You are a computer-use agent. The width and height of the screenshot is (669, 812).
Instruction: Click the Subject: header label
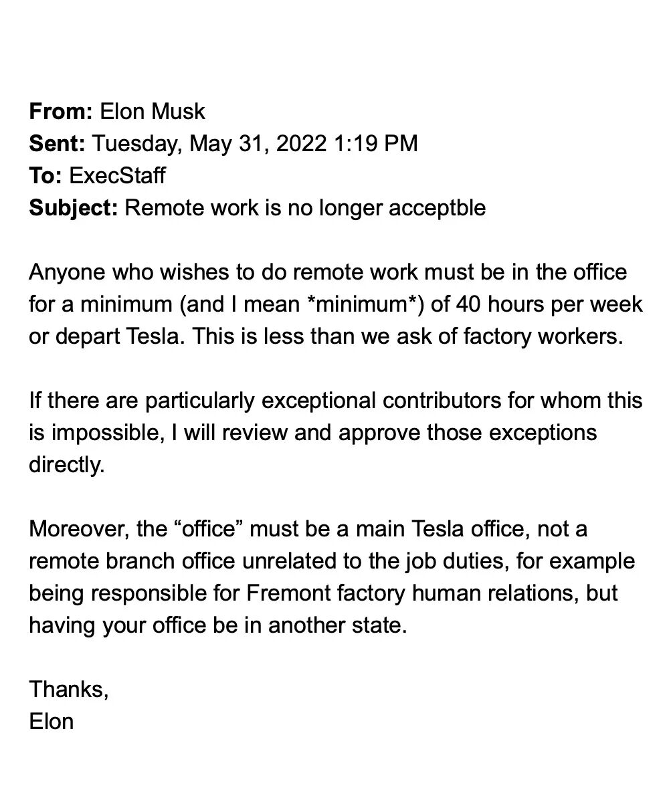pos(74,207)
